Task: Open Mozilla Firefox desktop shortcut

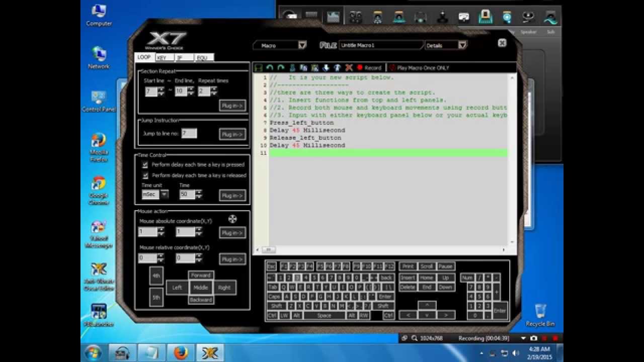Action: pyautogui.click(x=99, y=147)
